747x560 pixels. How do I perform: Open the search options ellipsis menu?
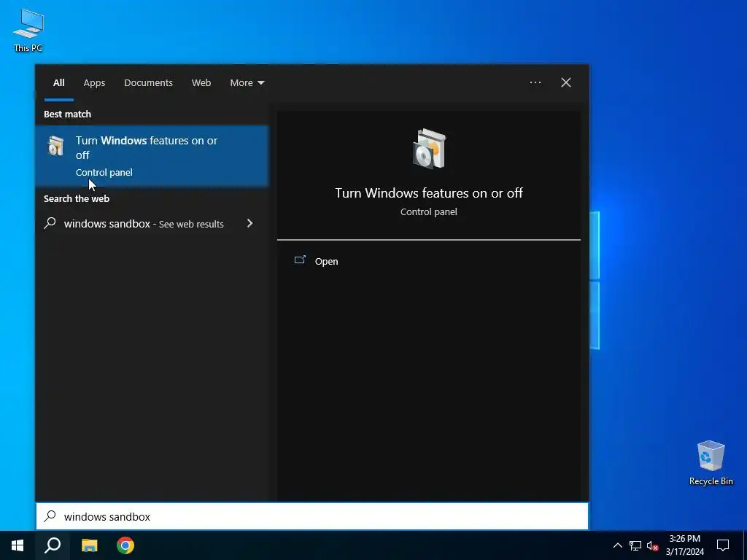click(x=535, y=83)
